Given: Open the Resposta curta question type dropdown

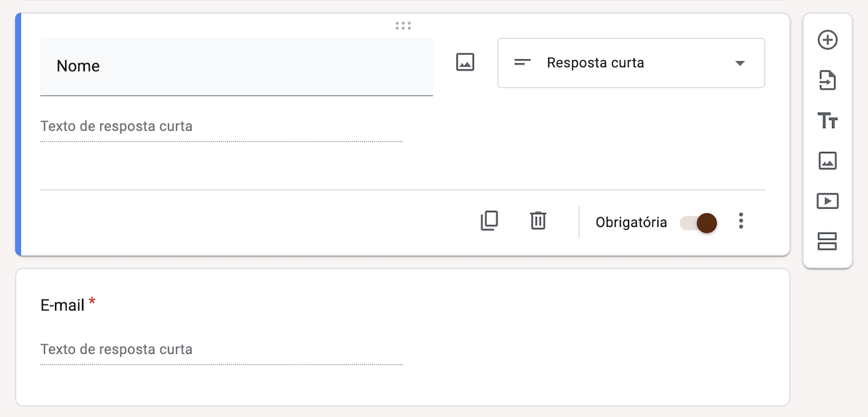Looking at the screenshot, I should [x=631, y=63].
